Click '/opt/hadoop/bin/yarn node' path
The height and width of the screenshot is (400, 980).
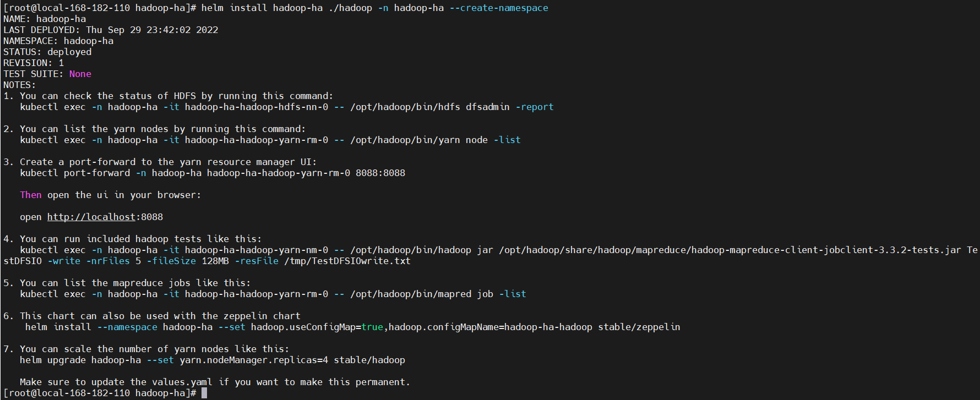tap(419, 140)
